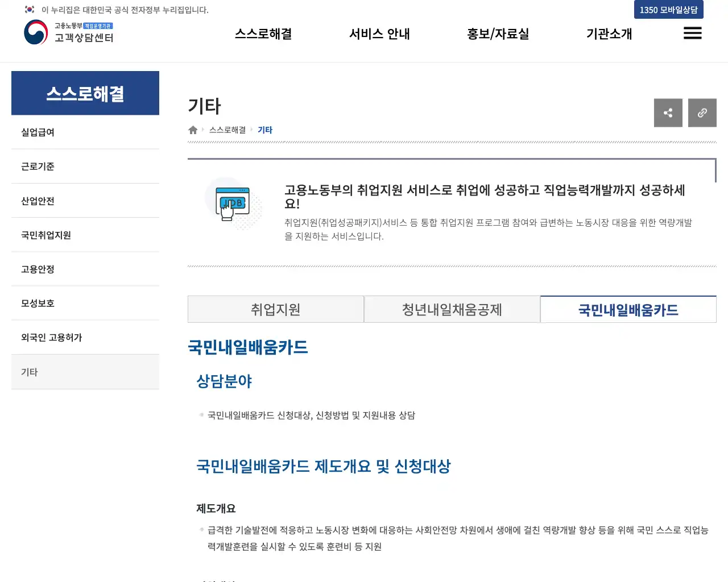Image resolution: width=728 pixels, height=582 pixels.
Task: Click the 스스로해결 breadcrumb link
Action: point(226,130)
